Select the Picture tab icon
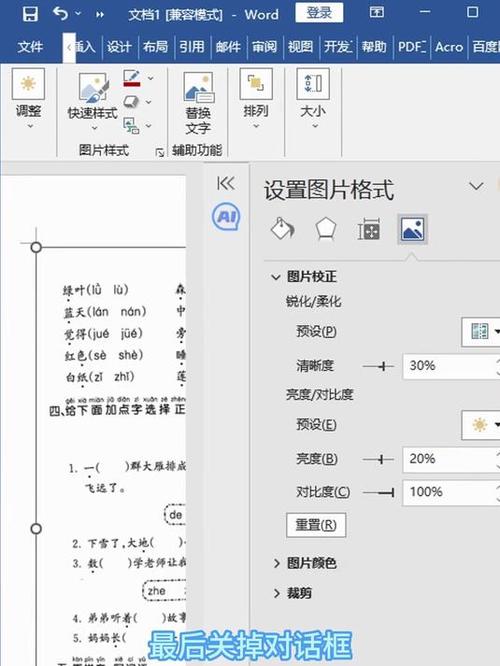Image resolution: width=500 pixels, height=666 pixels. pos(412,229)
